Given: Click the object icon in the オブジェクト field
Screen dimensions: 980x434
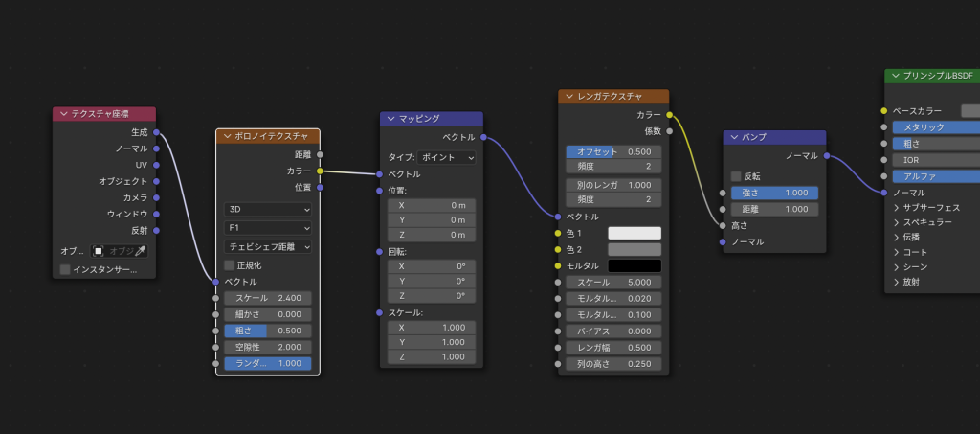Looking at the screenshot, I should point(99,251).
